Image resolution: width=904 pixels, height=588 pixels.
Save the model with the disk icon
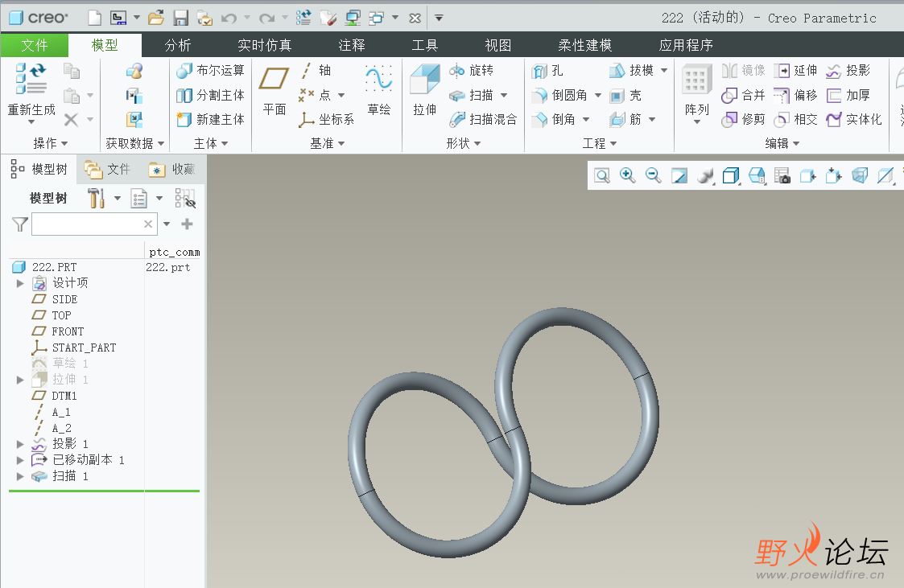click(x=181, y=18)
